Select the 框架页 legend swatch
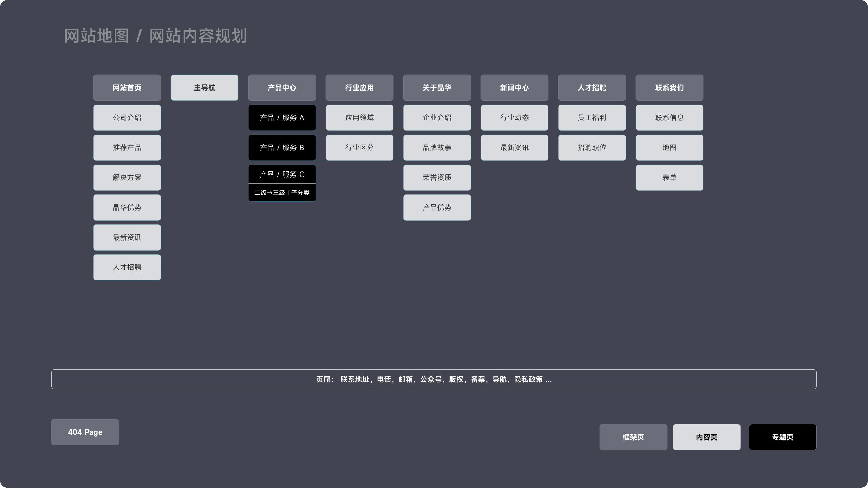Image resolution: width=868 pixels, height=488 pixels. tap(633, 437)
